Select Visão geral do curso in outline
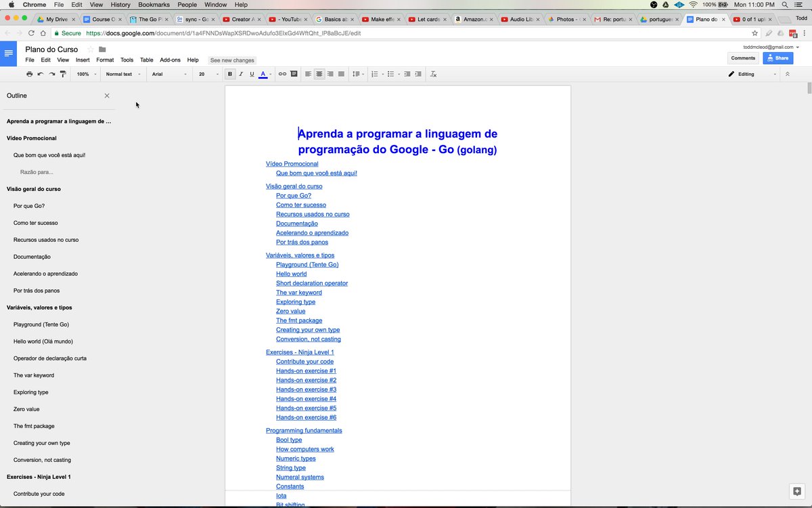Image resolution: width=812 pixels, height=508 pixels. point(34,189)
